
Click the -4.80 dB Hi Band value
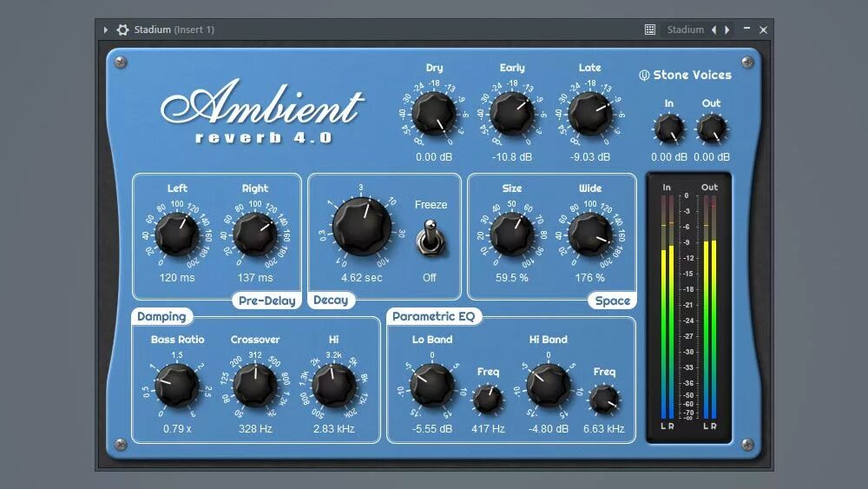pyautogui.click(x=548, y=429)
